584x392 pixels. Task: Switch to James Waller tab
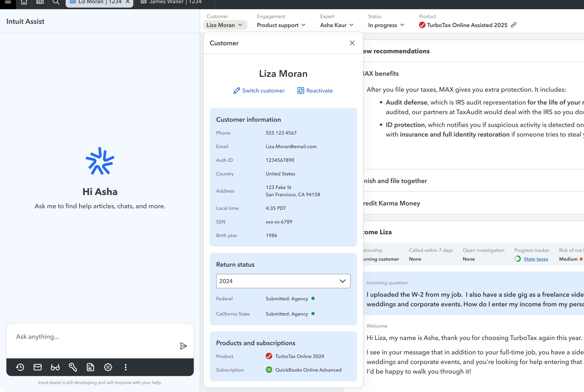coord(171,2)
